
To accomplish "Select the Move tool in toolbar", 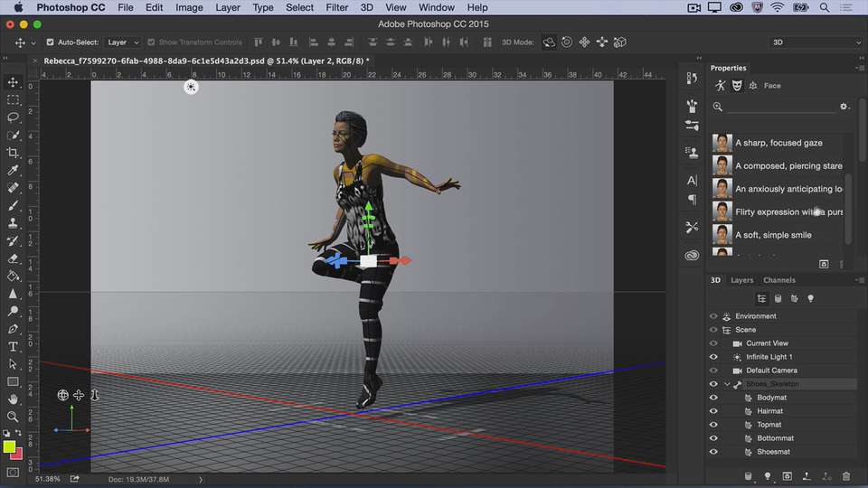I will click(13, 82).
